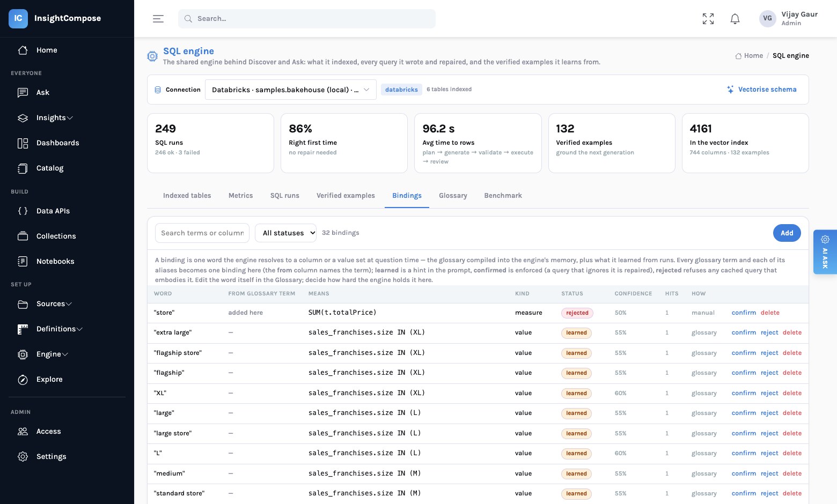Click the blue Add button

click(x=787, y=233)
